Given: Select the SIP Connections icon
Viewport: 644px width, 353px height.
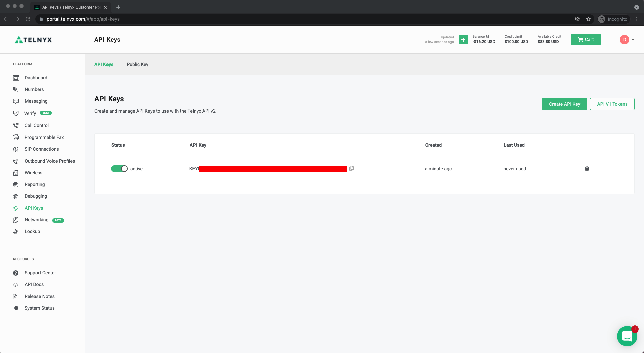Looking at the screenshot, I should [x=16, y=149].
